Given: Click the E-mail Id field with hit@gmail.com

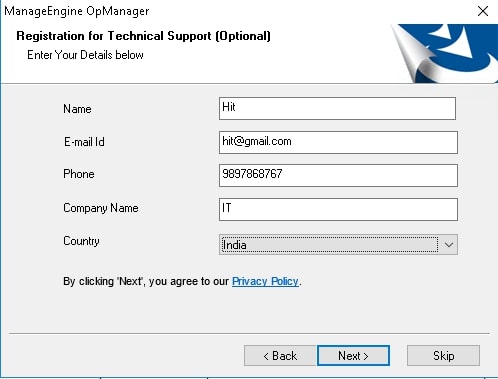Looking at the screenshot, I should coord(338,142).
